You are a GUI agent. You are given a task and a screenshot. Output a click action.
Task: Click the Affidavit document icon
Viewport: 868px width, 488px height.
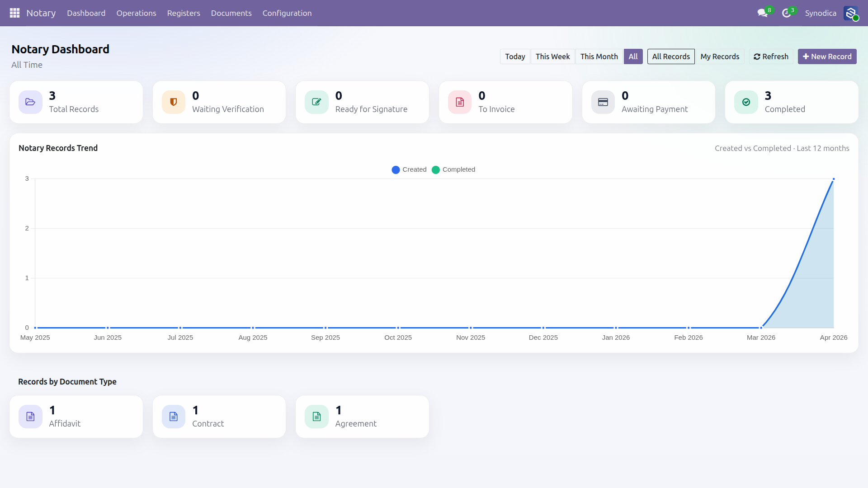pyautogui.click(x=30, y=417)
